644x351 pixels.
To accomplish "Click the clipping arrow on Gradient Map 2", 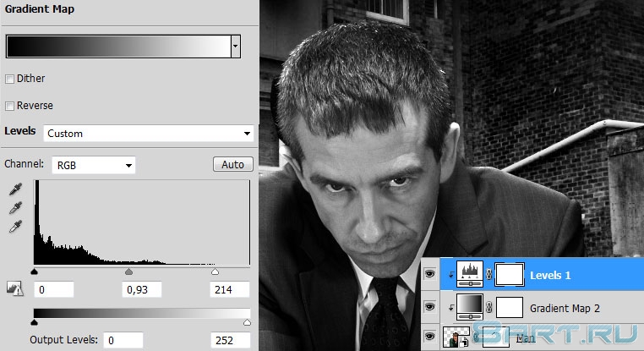I will pos(451,307).
